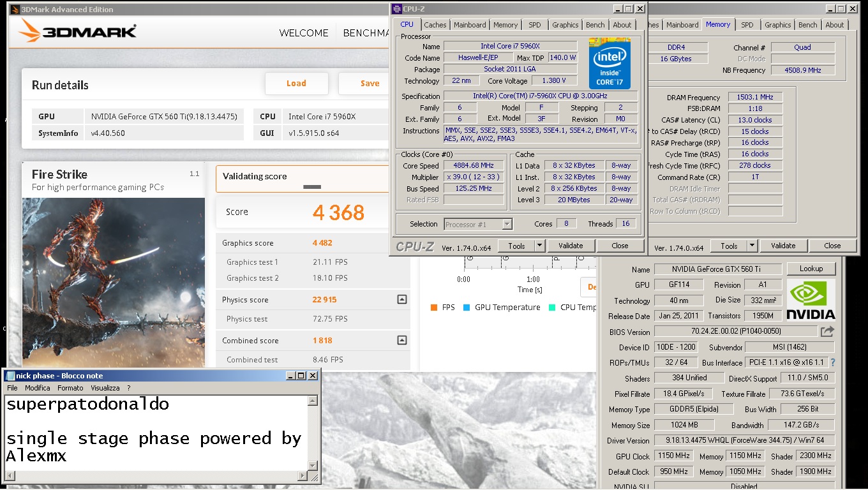This screenshot has width=868, height=490.
Task: Click the Graphics score value 4 482
Action: 322,243
